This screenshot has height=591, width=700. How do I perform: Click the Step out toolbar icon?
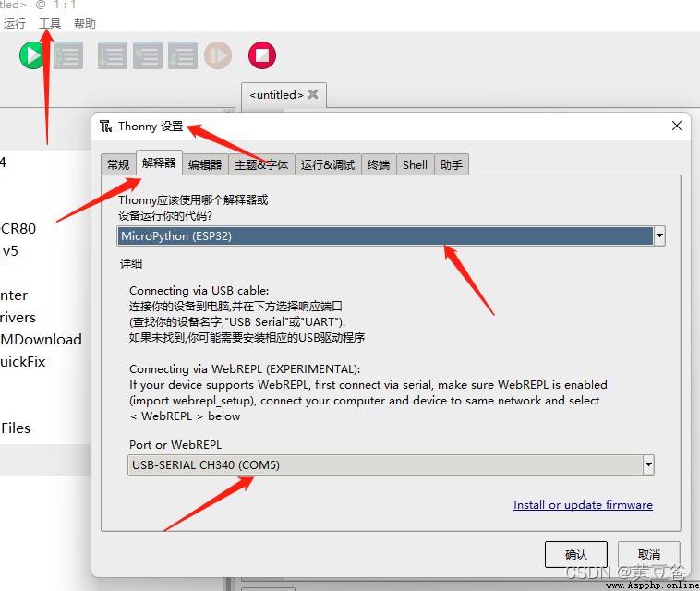(x=183, y=55)
